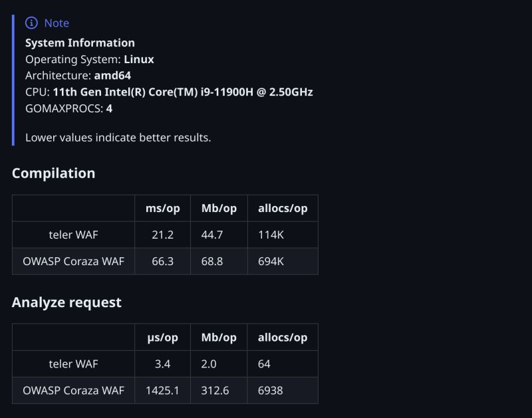Click the ms/op column header
Viewport: 532px width, 418px height.
162,208
